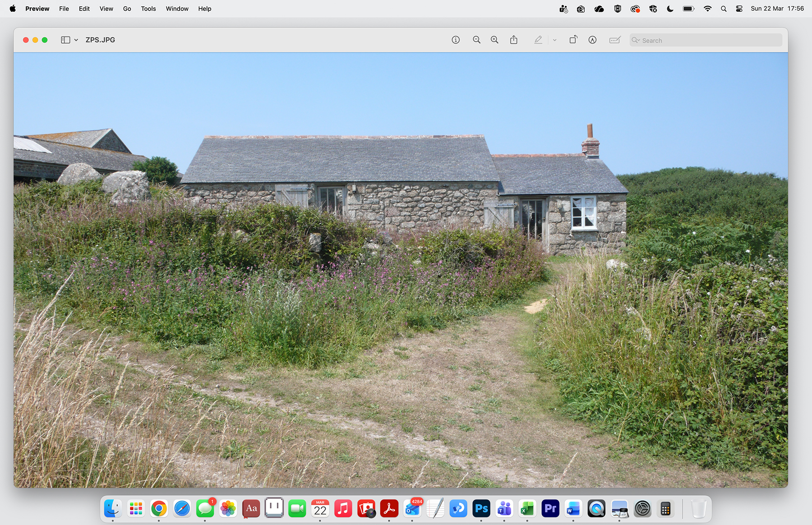Open Outlook from the Dock
Viewport: 812px width, 525px height.
point(412,508)
